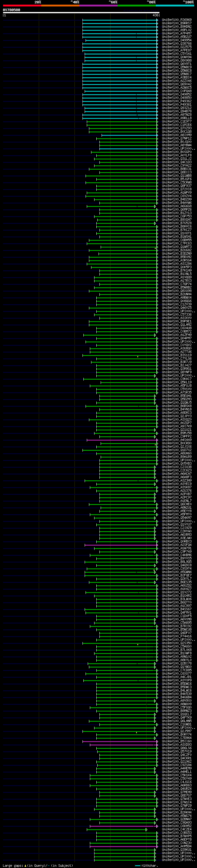Click the UniRef100_A9RLL8 hit label
The height and width of the screenshot is (868, 197).
click(177, 118)
